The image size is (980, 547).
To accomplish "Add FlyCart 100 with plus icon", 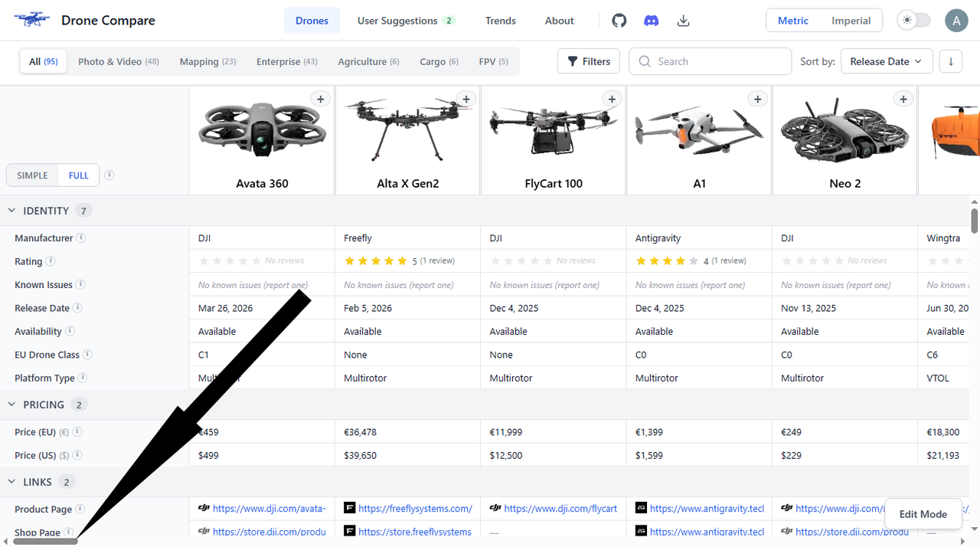I will [x=611, y=99].
